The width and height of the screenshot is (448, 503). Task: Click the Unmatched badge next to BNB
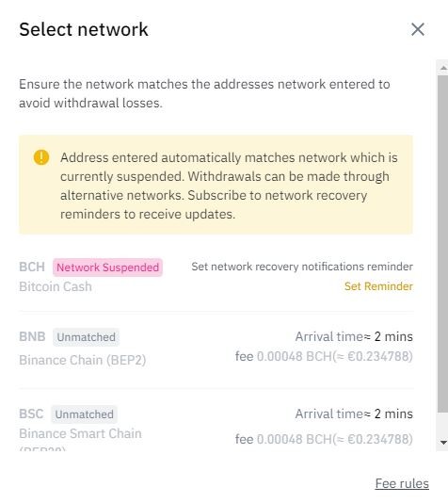tap(87, 337)
